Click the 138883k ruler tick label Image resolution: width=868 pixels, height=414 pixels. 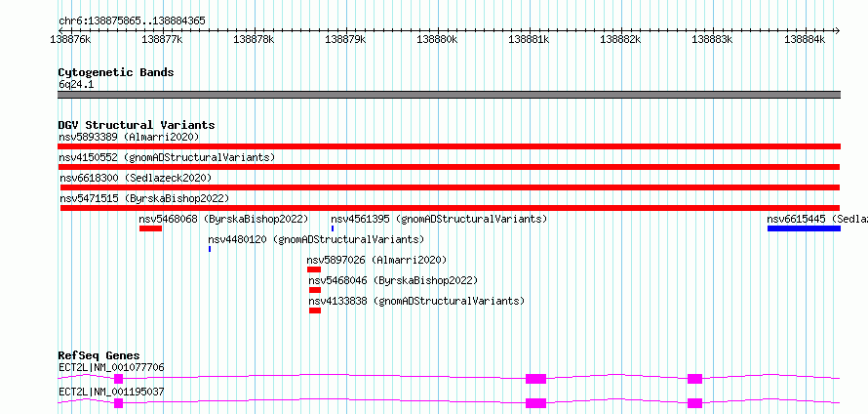click(711, 40)
